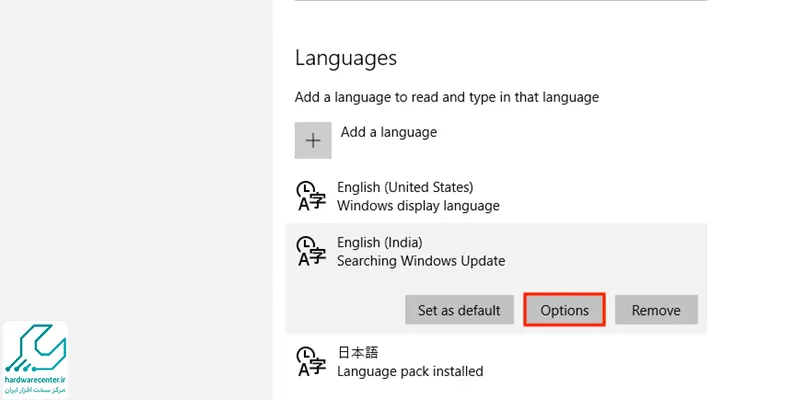The image size is (800, 400).
Task: Select the English (India) language name
Action: [x=380, y=242]
